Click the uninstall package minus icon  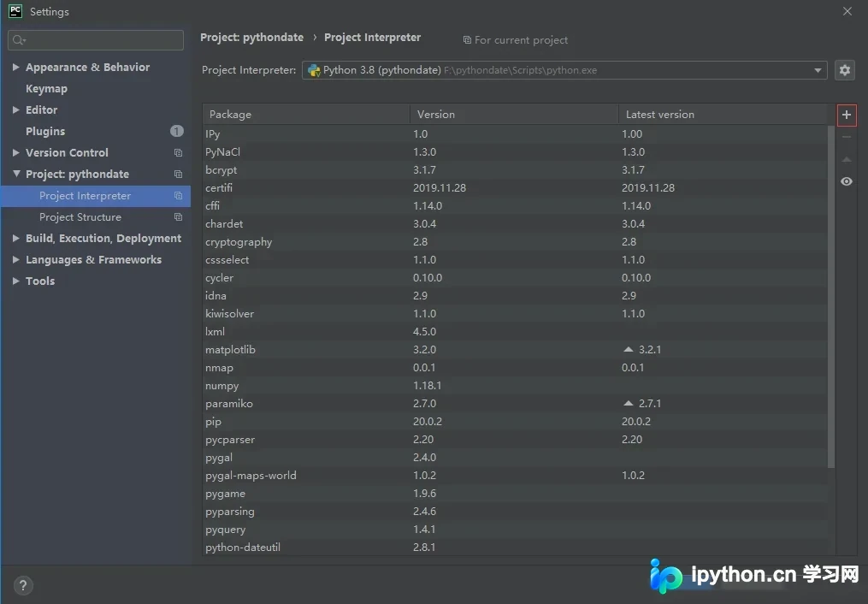click(x=847, y=137)
